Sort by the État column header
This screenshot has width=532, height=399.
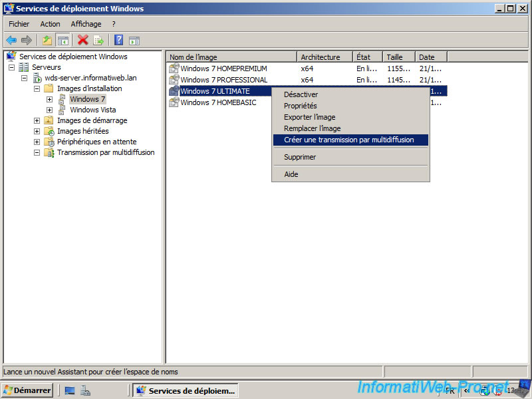[x=368, y=57]
